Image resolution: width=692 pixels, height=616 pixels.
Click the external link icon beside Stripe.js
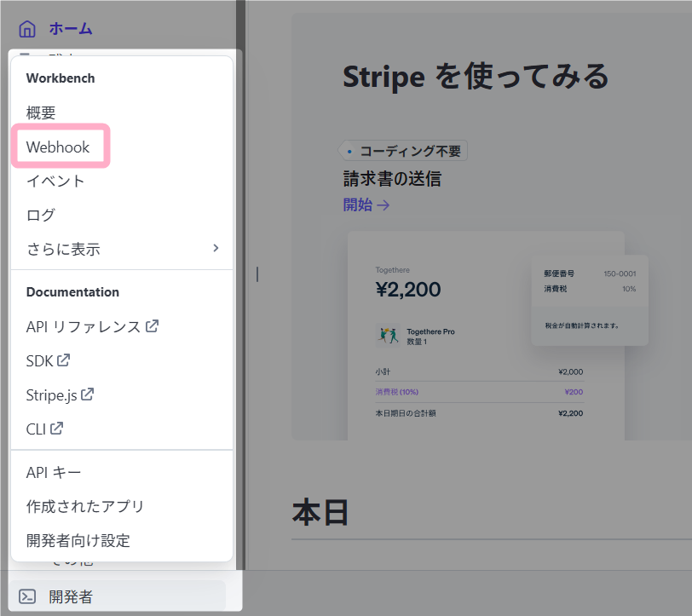(x=87, y=394)
